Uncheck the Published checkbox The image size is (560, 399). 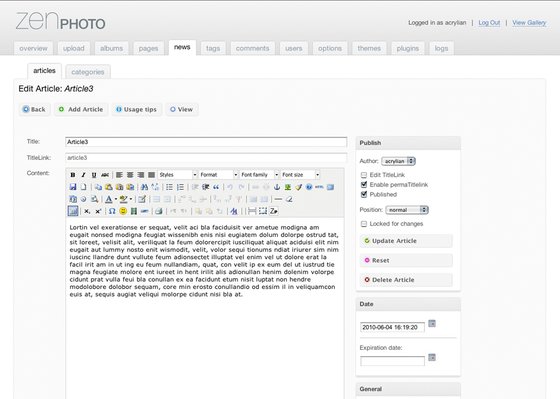pyautogui.click(x=364, y=194)
